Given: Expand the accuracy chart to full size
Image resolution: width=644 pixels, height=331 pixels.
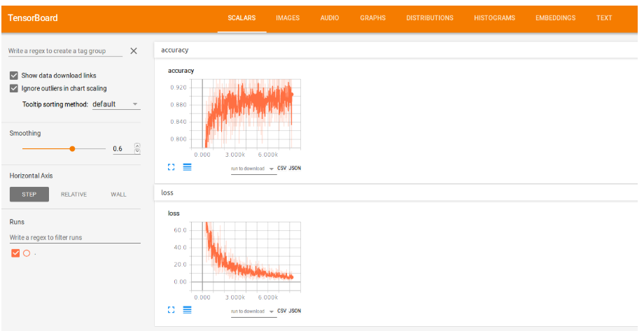Looking at the screenshot, I should click(171, 167).
